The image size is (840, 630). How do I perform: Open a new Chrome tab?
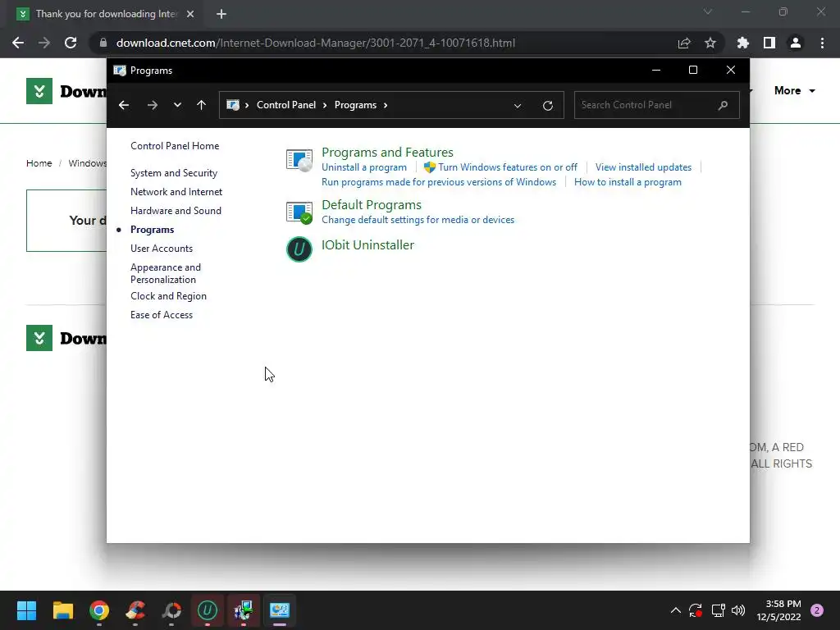pos(221,14)
